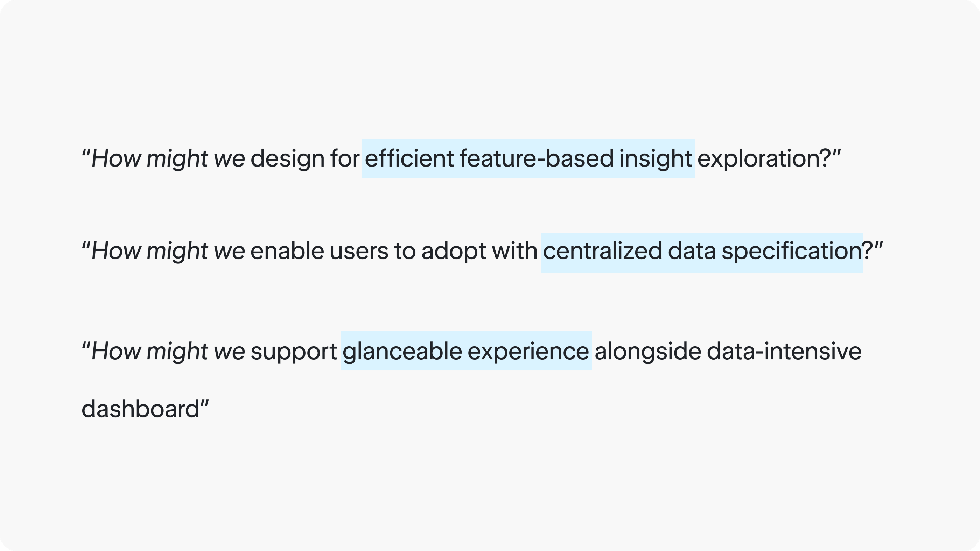
Task: Click the word "users"
Action: [x=359, y=252]
